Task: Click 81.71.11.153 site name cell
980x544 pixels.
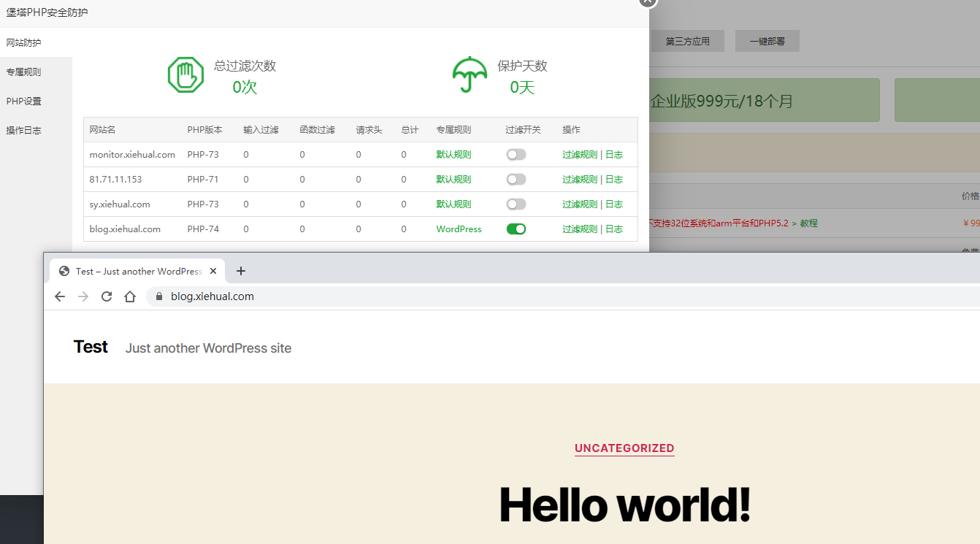Action: pos(115,180)
